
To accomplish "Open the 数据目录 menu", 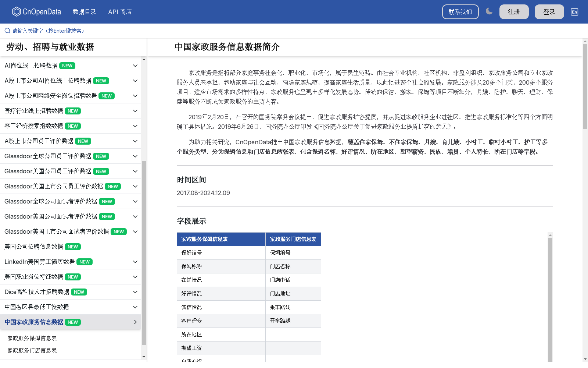I will 84,12.
